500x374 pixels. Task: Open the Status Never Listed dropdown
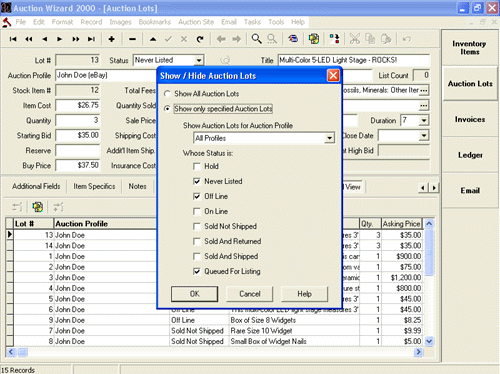199,60
